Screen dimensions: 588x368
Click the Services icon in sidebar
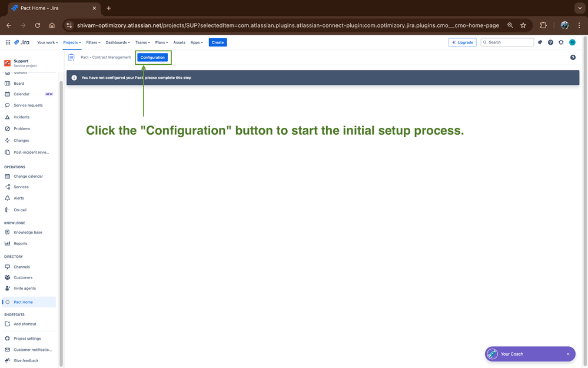point(7,187)
